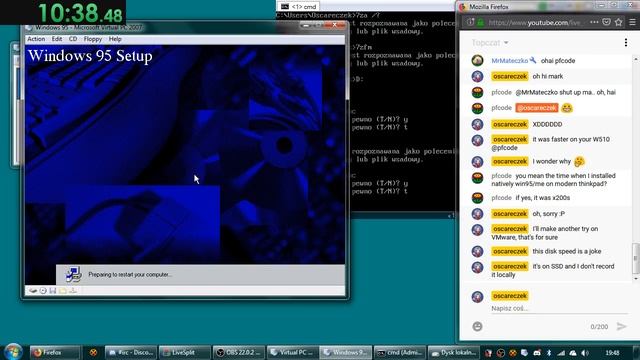Click oscareczek name beside 'oh hi mark'
Image resolution: width=640 pixels, height=360 pixels.
click(510, 76)
